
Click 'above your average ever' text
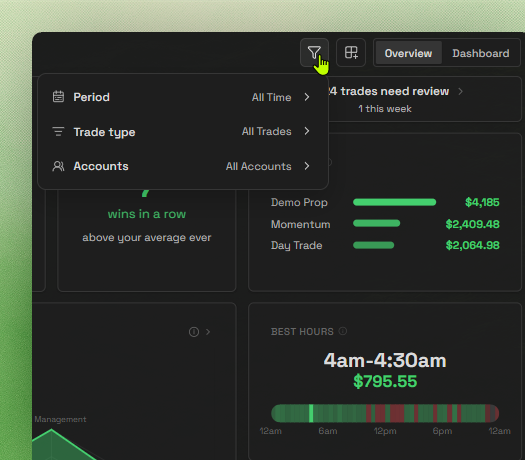[147, 238]
